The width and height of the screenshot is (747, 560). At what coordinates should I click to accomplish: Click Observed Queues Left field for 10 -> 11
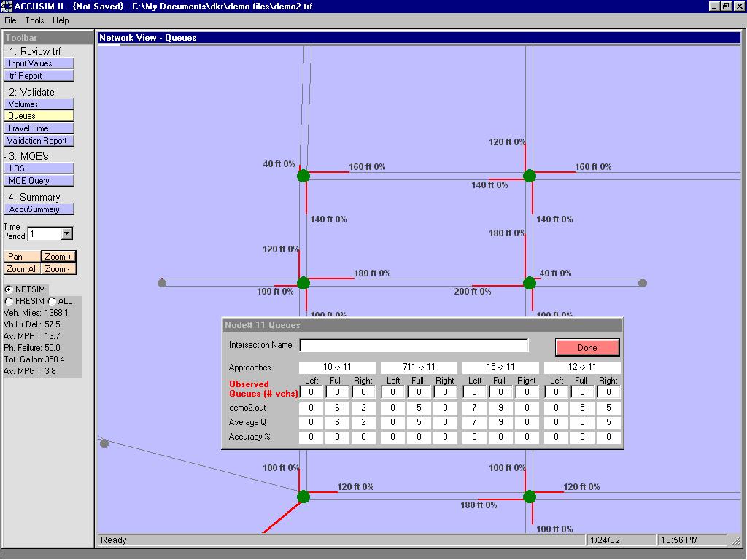point(311,393)
